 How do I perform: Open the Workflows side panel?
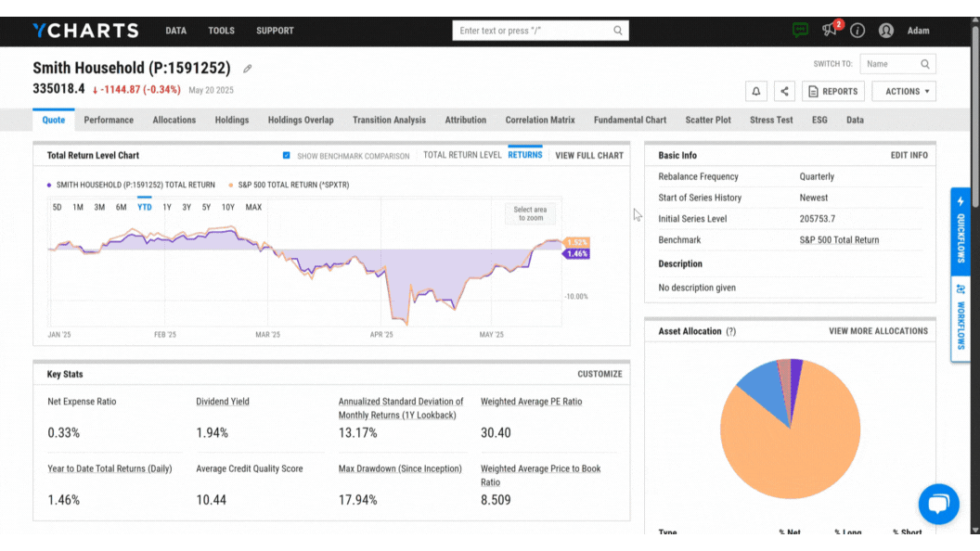961,317
